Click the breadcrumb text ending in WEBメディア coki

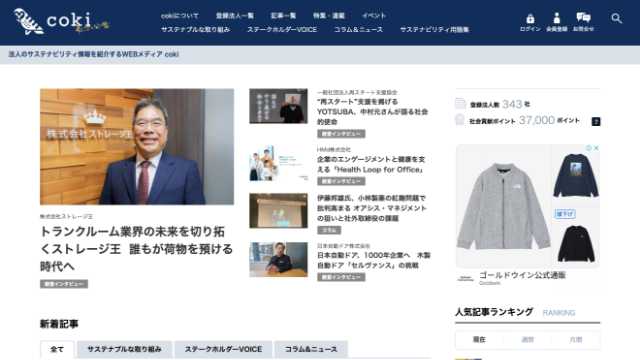[x=93, y=54]
